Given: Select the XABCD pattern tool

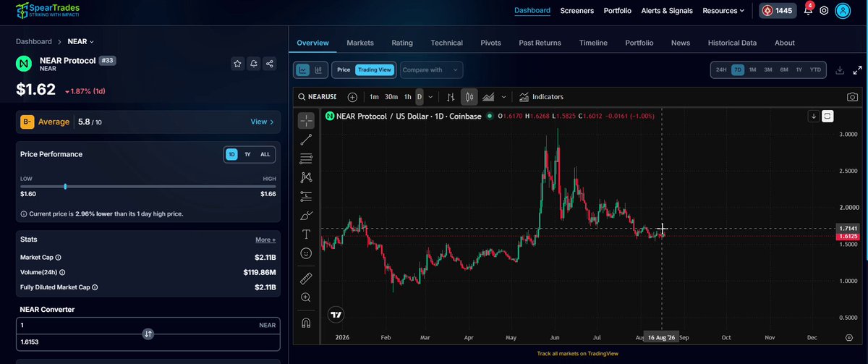Looking at the screenshot, I should tap(306, 177).
